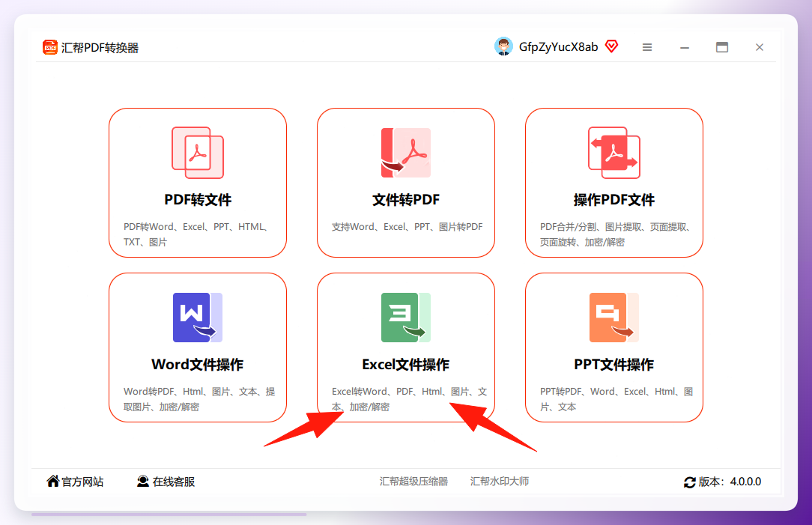812x525 pixels.
Task: Open the Excel文件操作 green icon
Action: pos(406,318)
